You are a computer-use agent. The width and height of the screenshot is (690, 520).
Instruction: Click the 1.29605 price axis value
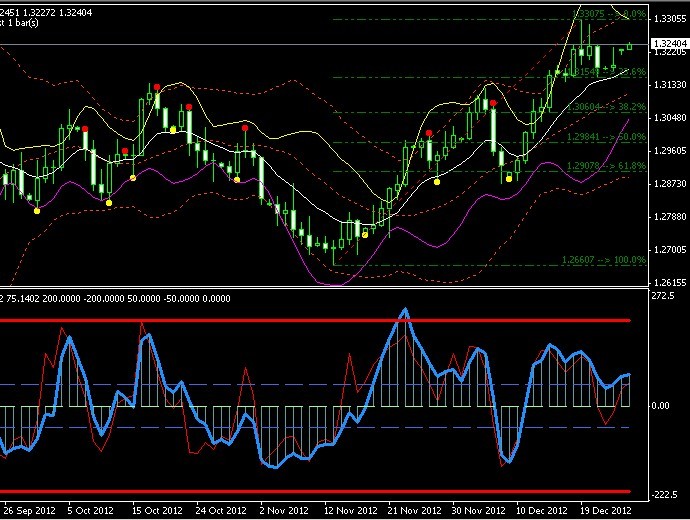point(670,150)
